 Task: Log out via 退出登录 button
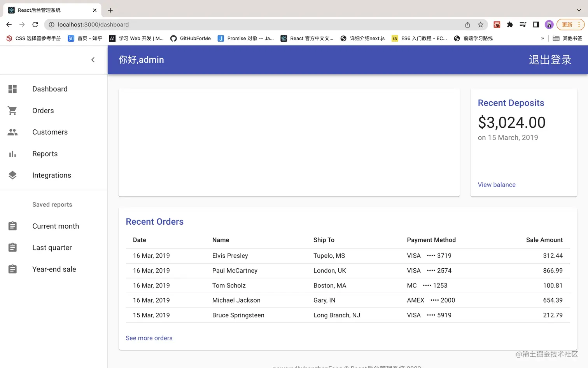coord(550,60)
